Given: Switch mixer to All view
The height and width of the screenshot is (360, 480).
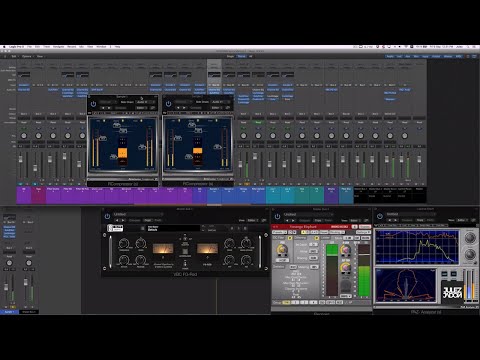Looking at the screenshot, I should pos(250,56).
